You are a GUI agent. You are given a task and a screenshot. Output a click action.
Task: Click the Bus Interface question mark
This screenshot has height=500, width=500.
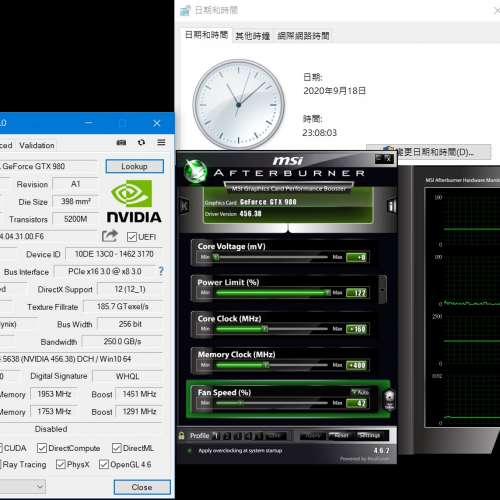pos(161,271)
